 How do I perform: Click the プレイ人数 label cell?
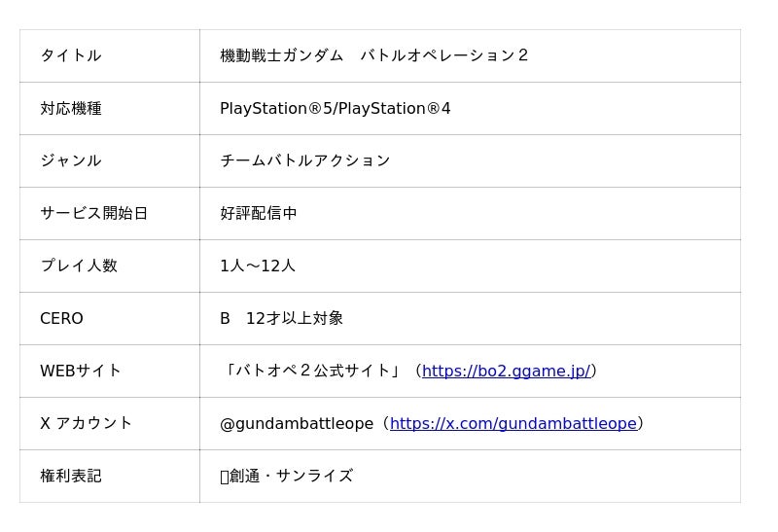coord(79,266)
